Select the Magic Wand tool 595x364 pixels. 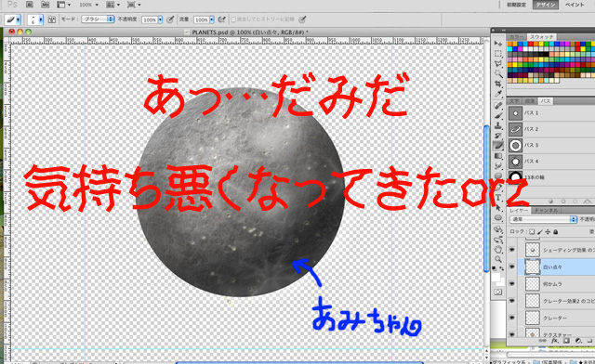pyautogui.click(x=498, y=74)
